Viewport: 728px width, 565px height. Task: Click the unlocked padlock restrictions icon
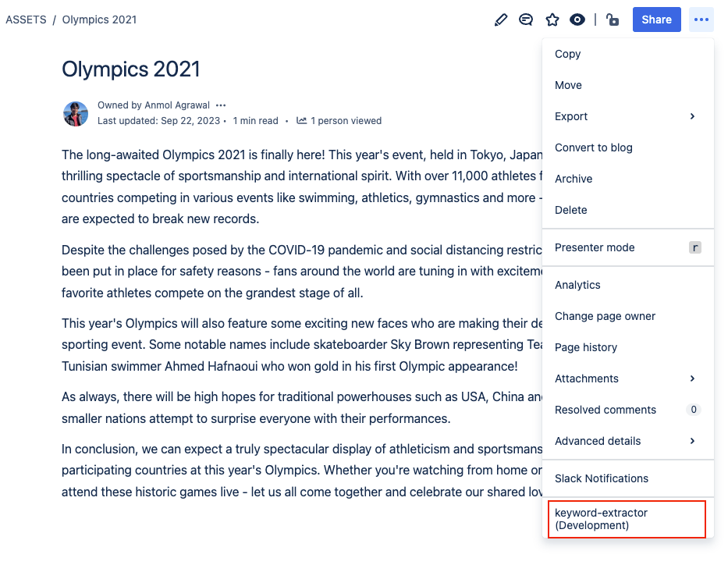coord(613,20)
